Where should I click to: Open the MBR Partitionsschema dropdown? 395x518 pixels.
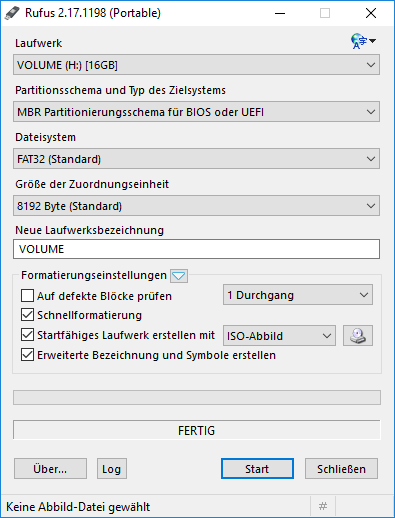[x=196, y=112]
